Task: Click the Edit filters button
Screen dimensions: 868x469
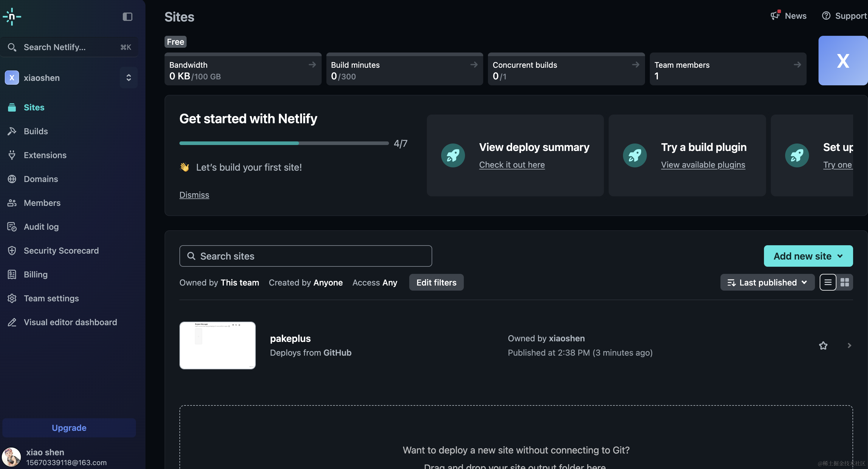Action: pyautogui.click(x=436, y=282)
